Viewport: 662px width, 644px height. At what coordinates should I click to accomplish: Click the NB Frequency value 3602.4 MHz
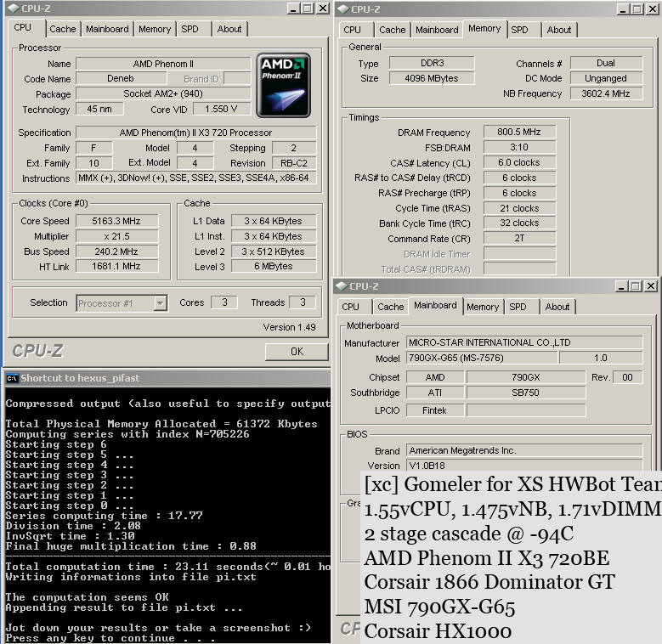coord(606,93)
